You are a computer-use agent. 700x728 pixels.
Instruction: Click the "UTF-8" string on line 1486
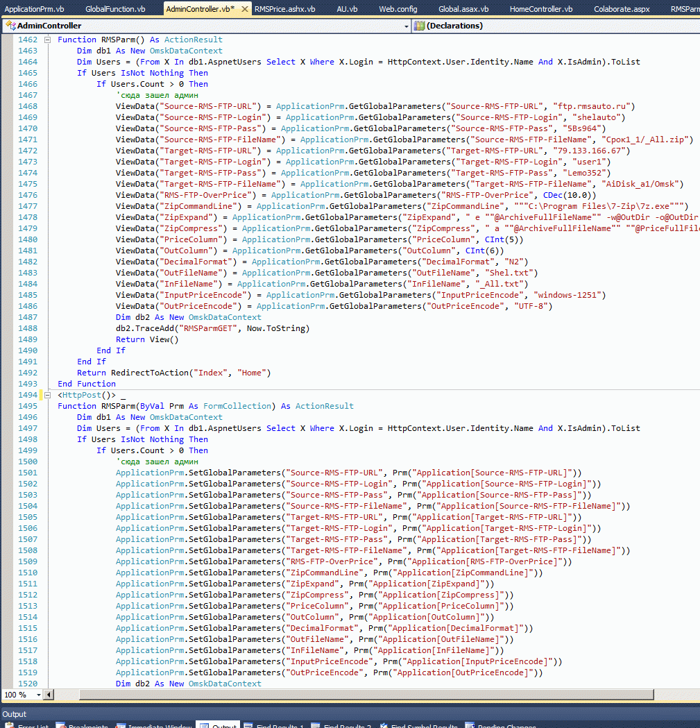(531, 307)
